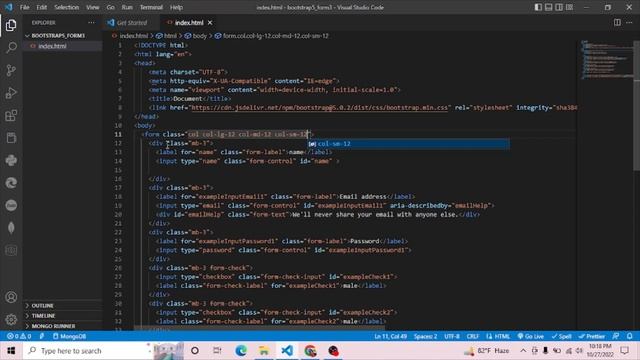Start the Go Live server
640x360 pixels.
tap(530, 336)
